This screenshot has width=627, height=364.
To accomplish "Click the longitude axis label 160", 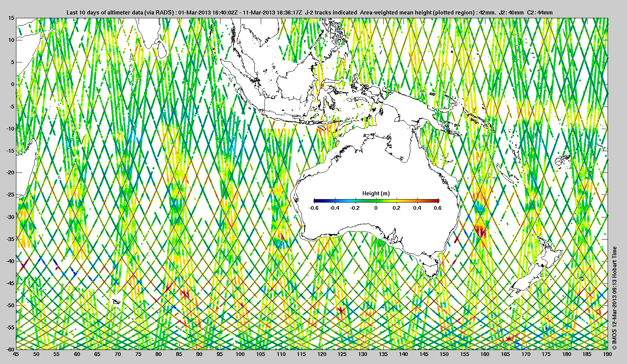I will click(x=485, y=354).
